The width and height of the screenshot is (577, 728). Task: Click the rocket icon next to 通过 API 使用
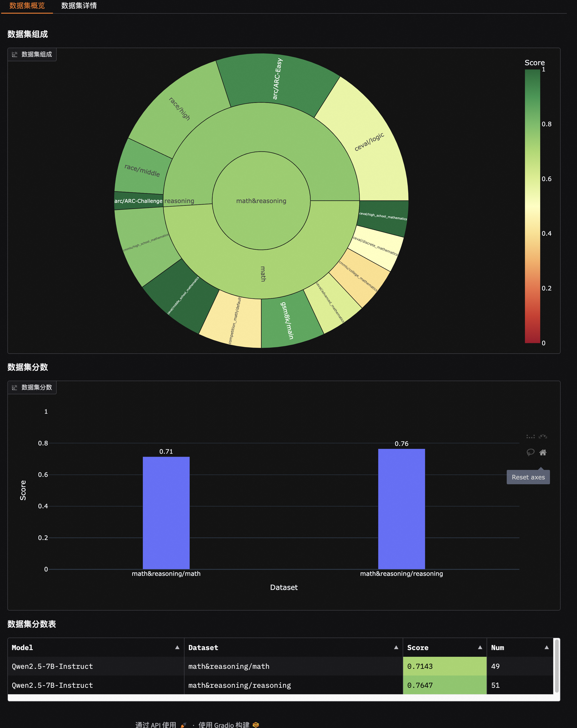tap(183, 725)
